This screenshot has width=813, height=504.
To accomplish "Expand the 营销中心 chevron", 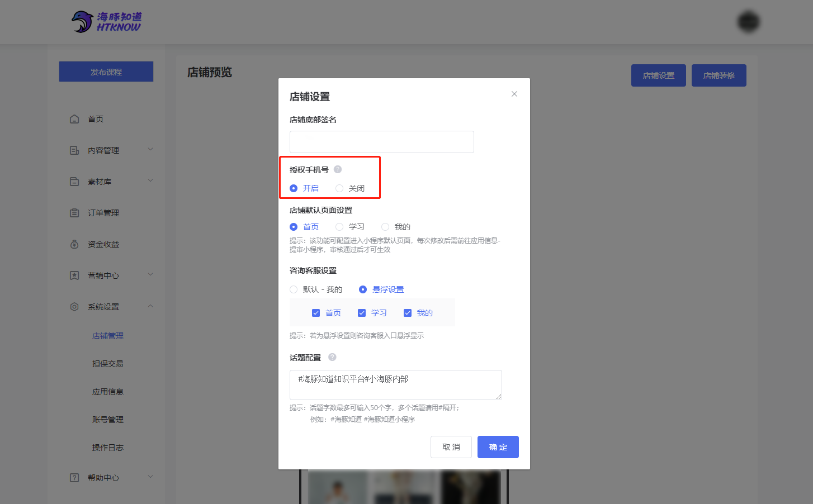I will coord(150,275).
